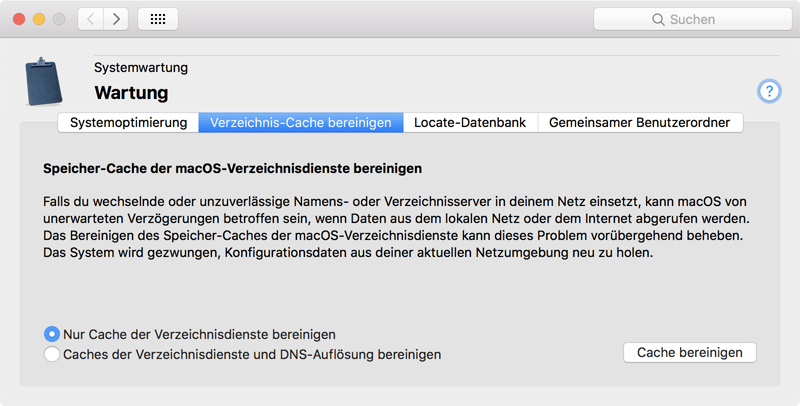Click the magnifier icon in search field
The width and height of the screenshot is (800, 406).
click(x=658, y=19)
